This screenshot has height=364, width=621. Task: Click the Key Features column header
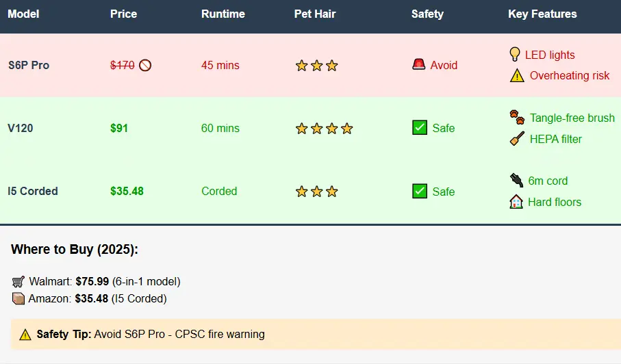coord(542,14)
